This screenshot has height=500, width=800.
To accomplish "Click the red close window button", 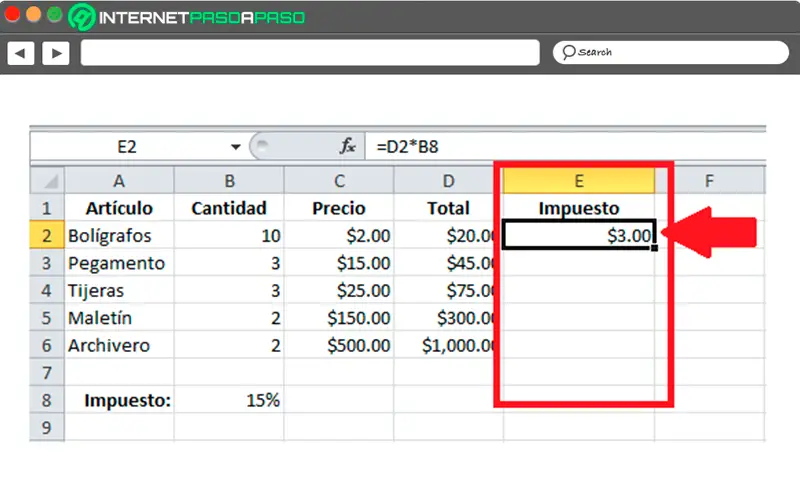I will tap(12, 15).
